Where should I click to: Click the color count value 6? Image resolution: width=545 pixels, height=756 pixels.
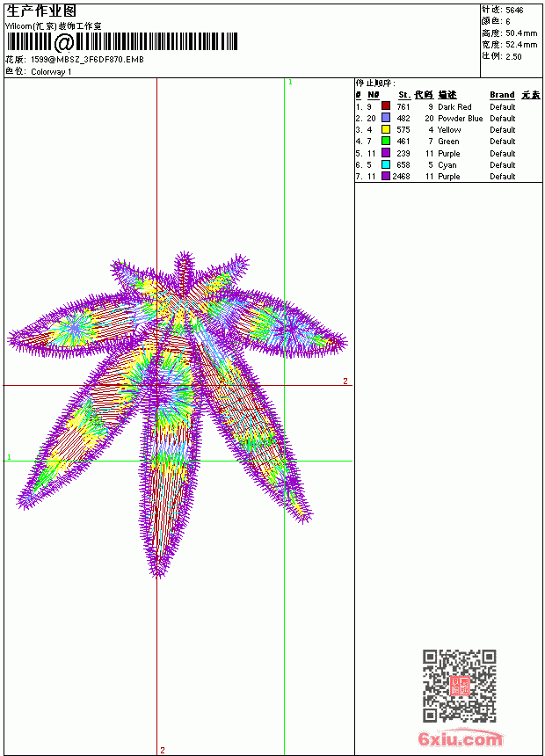(x=508, y=21)
